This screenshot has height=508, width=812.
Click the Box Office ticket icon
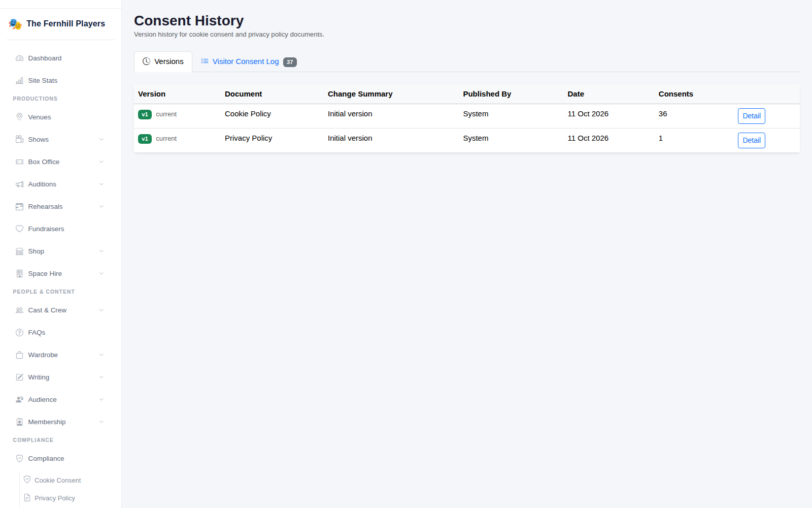point(19,162)
